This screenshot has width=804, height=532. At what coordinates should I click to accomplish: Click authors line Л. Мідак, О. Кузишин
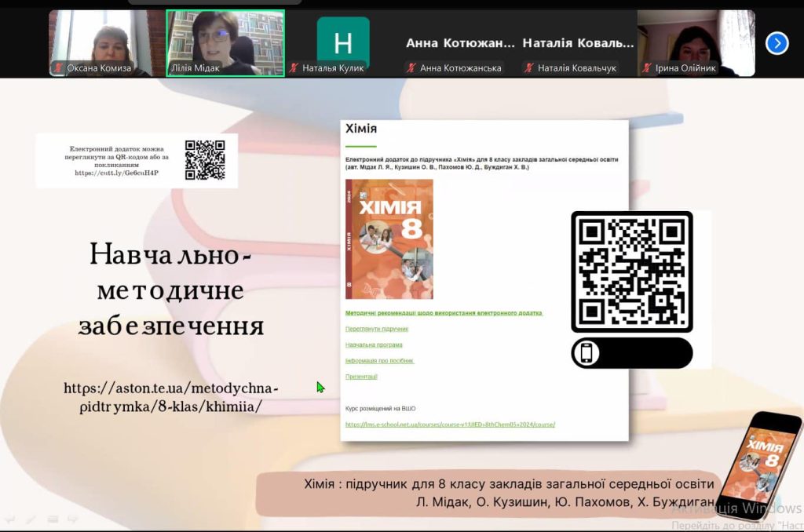pyautogui.click(x=565, y=501)
